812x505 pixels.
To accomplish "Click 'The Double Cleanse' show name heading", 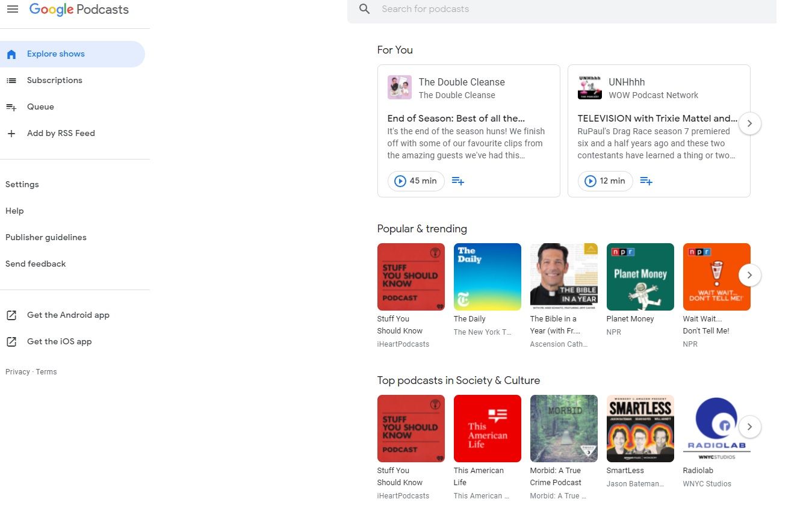I will pos(462,82).
